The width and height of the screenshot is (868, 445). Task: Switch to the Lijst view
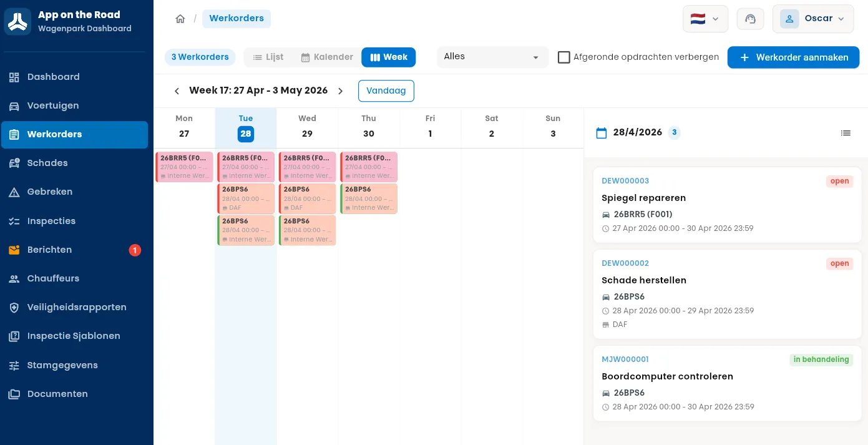tap(268, 57)
